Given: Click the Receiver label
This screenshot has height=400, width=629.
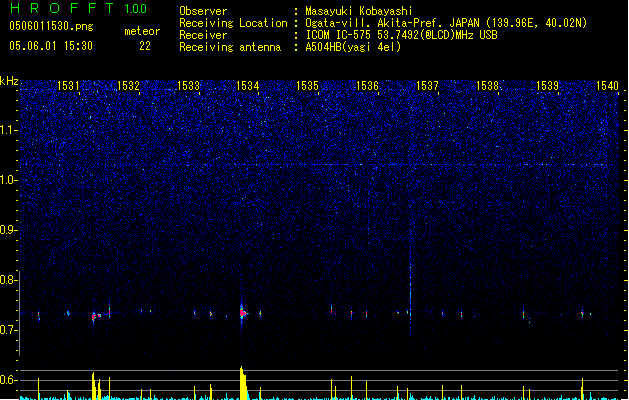Looking at the screenshot, I should point(203,35).
